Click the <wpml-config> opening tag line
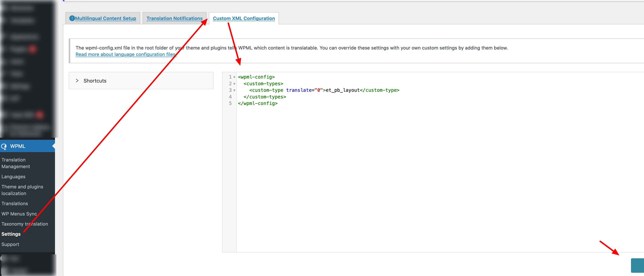 (x=256, y=77)
